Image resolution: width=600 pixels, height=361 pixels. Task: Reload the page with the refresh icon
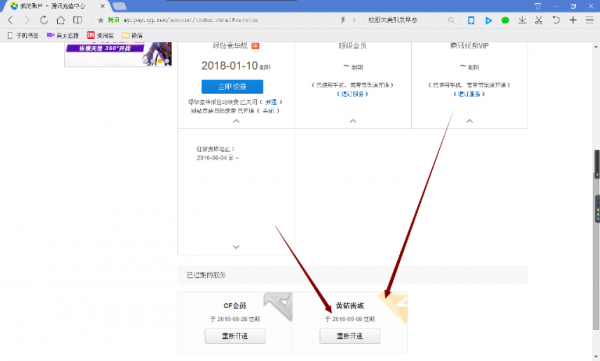[44, 20]
